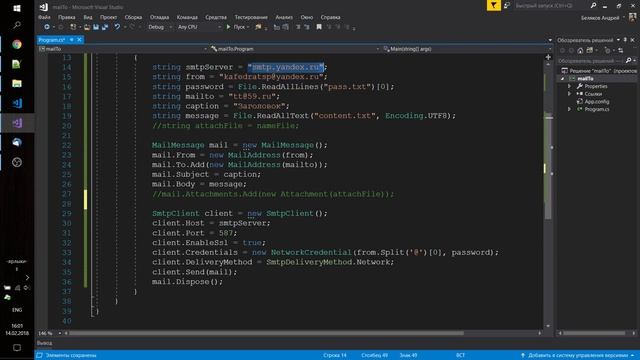Click the Undo toolbar icon
This screenshot has width=640, height=360.
point(117,27)
